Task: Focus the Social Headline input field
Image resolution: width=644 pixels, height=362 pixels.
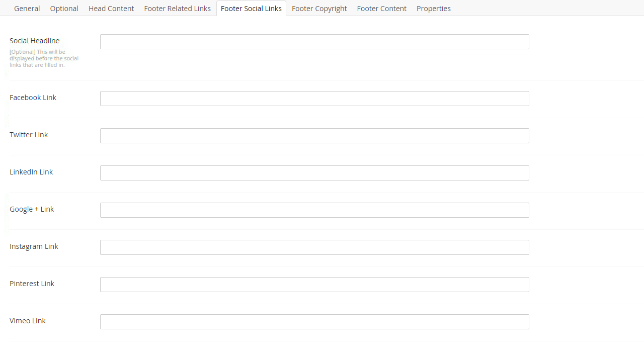Action: click(314, 42)
